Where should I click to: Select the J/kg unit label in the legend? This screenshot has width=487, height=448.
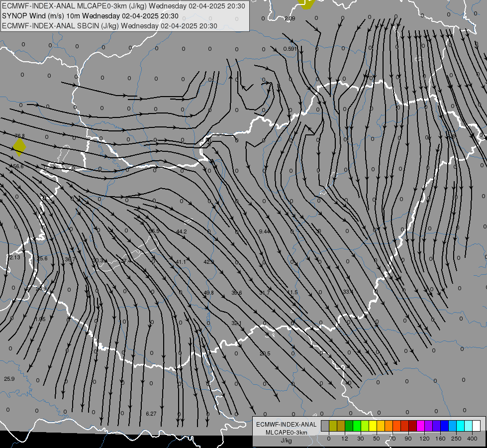[x=286, y=441]
